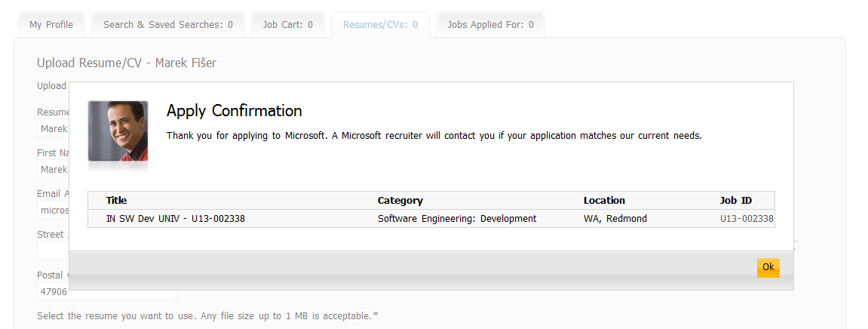This screenshot has width=868, height=329.
Task: Open the My Profile tab
Action: pos(51,25)
